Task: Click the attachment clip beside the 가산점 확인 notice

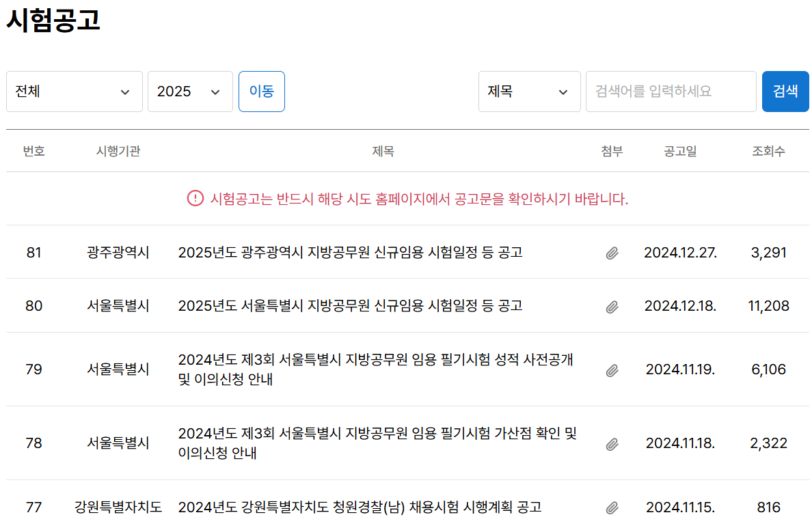Action: (612, 443)
